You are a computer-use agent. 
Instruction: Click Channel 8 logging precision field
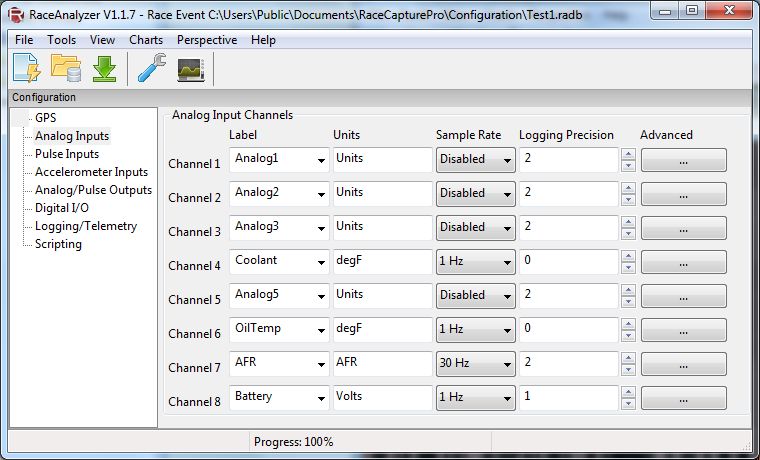pos(569,397)
